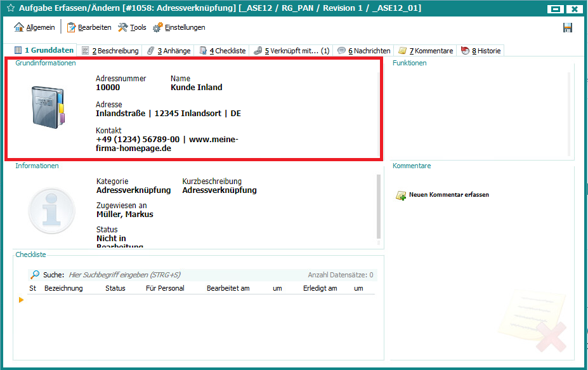Click the new comment note icon
The image size is (588, 370).
pyautogui.click(x=401, y=195)
